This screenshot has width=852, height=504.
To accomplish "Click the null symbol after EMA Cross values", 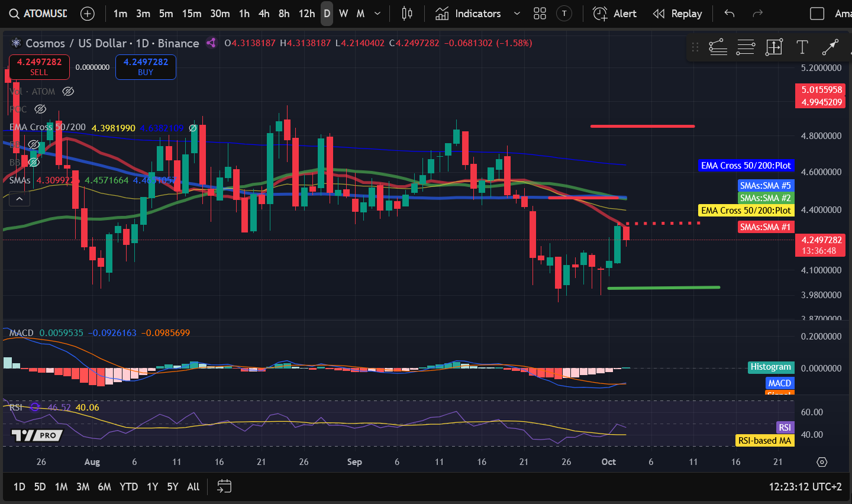I will 192,128.
